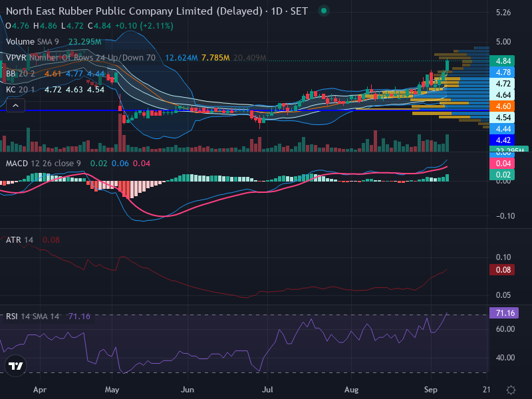Click the Jul date label on time axis
The width and height of the screenshot is (532, 399).
click(267, 390)
